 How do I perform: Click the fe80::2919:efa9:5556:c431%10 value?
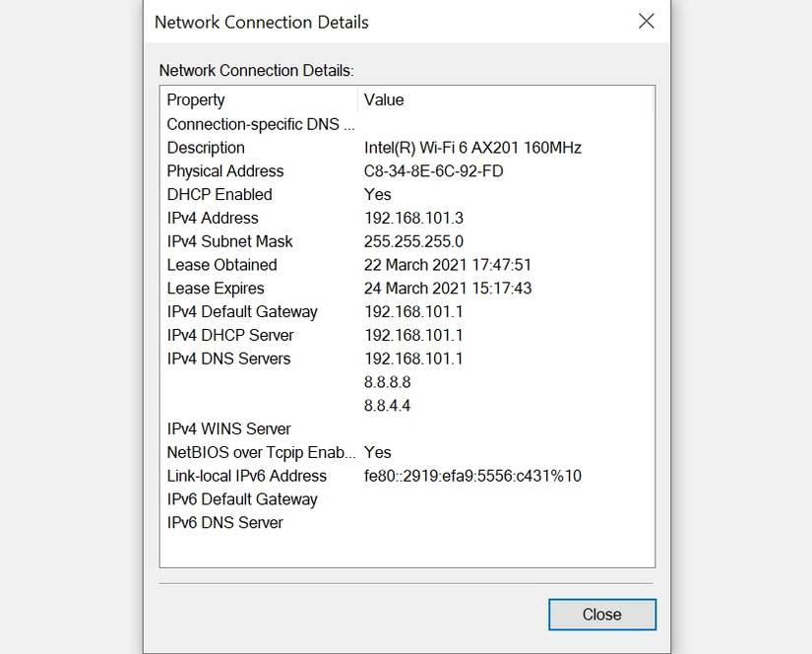pyautogui.click(x=472, y=476)
